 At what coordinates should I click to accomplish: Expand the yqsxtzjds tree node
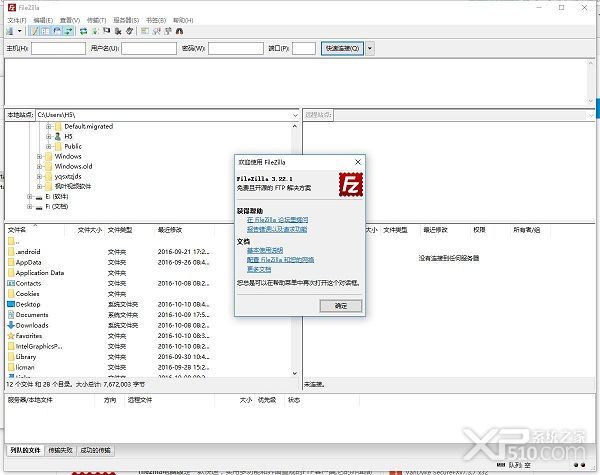point(39,176)
